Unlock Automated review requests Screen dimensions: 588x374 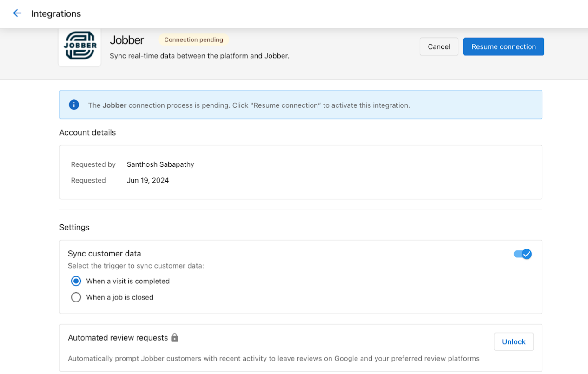coord(514,342)
